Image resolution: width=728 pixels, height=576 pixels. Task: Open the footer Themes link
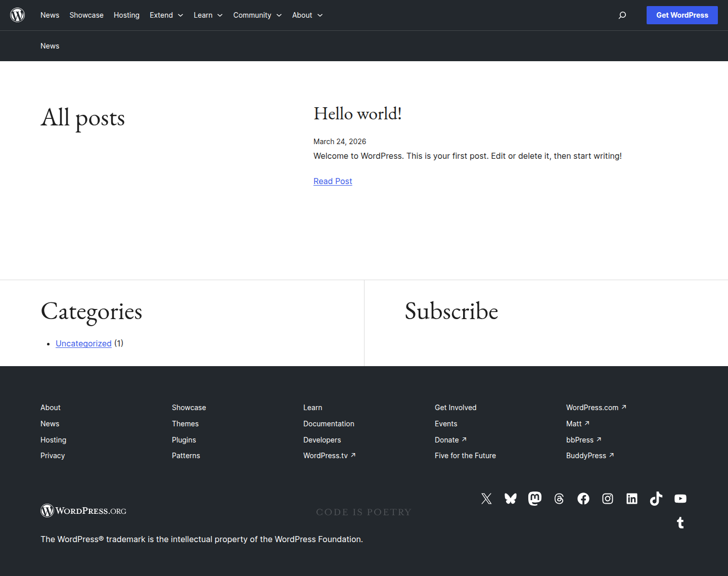point(185,424)
